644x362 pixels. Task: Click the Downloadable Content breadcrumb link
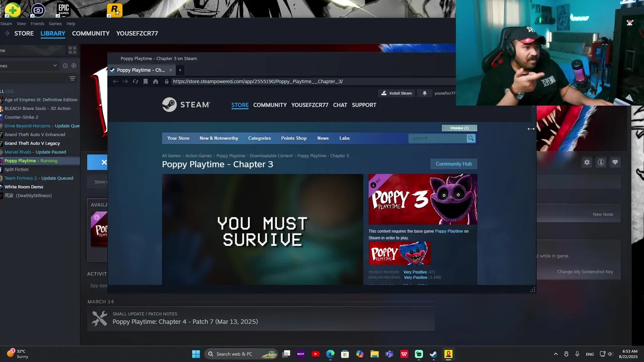pyautogui.click(x=271, y=156)
